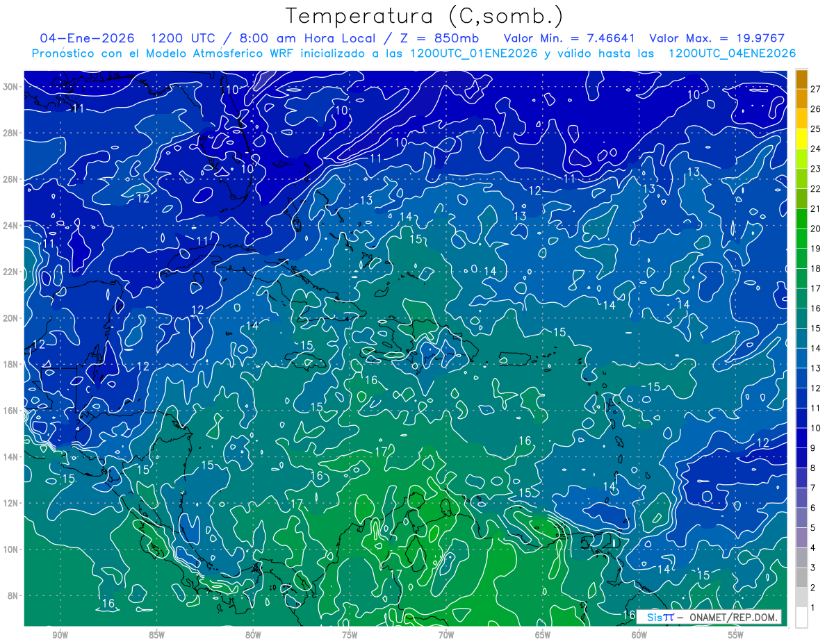
Task: Click the color legend's 7 value
Action: 812,488
